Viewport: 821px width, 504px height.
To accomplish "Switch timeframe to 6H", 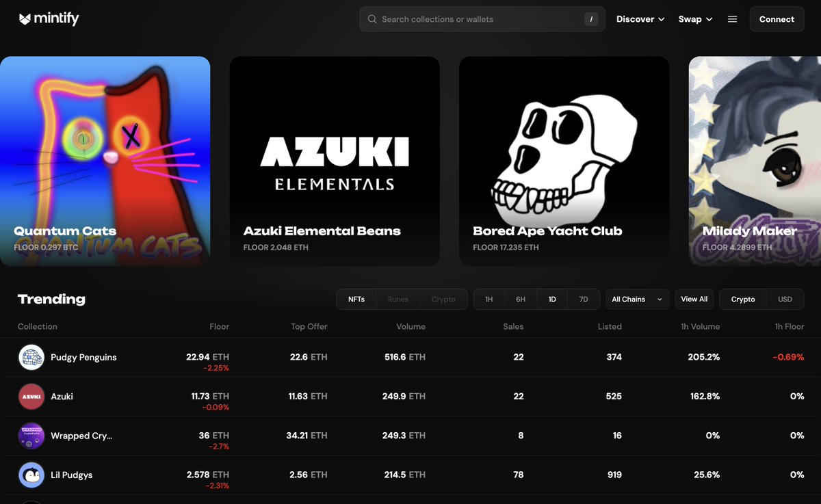I will point(521,300).
